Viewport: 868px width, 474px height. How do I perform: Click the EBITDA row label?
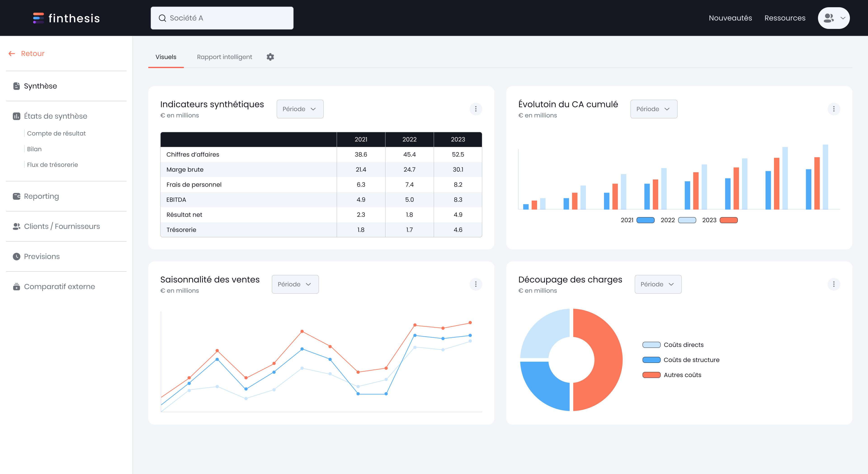click(x=176, y=200)
